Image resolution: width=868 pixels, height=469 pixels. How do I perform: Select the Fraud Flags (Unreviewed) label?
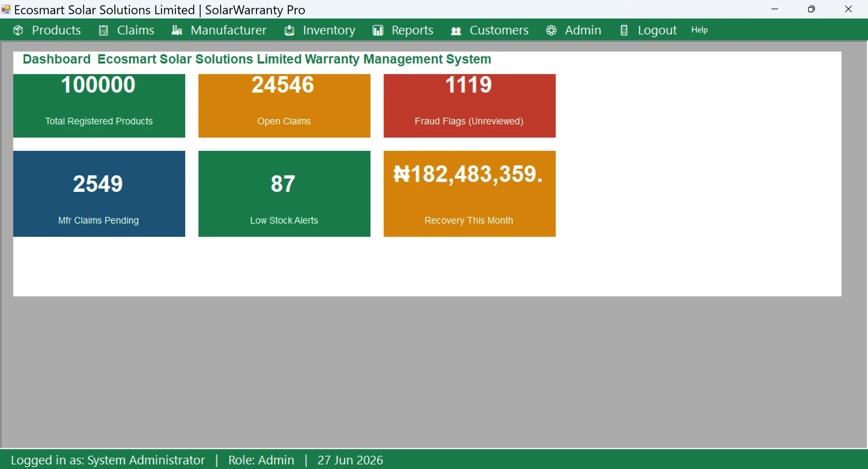(469, 121)
